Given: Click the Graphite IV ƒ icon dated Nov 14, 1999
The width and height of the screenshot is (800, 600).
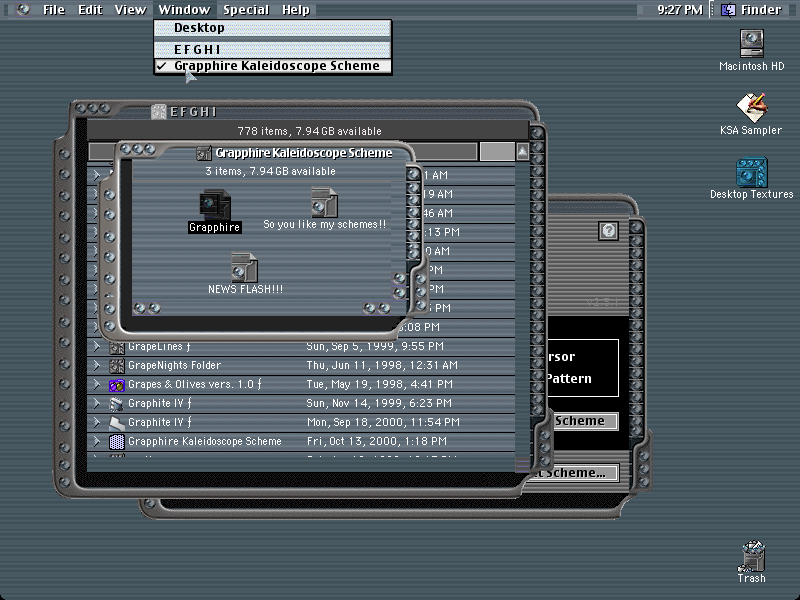Looking at the screenshot, I should 117,404.
